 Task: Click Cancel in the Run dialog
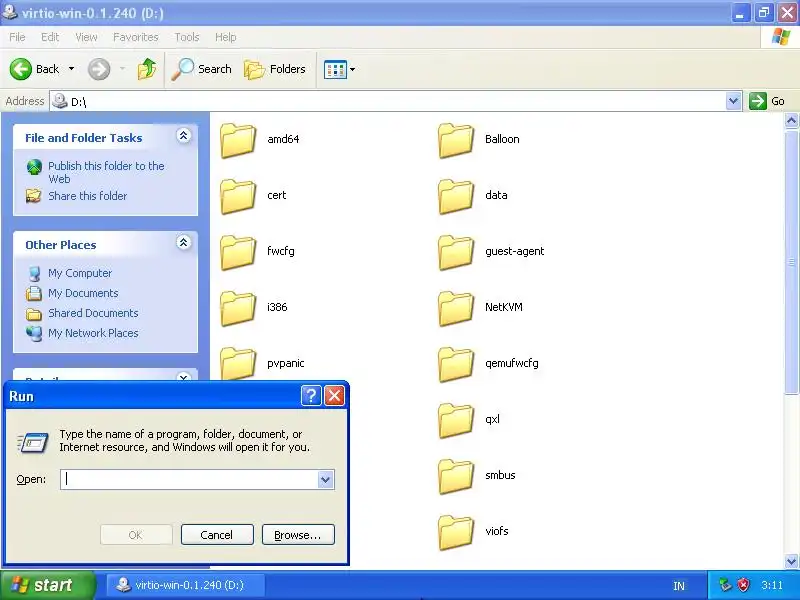point(217,535)
